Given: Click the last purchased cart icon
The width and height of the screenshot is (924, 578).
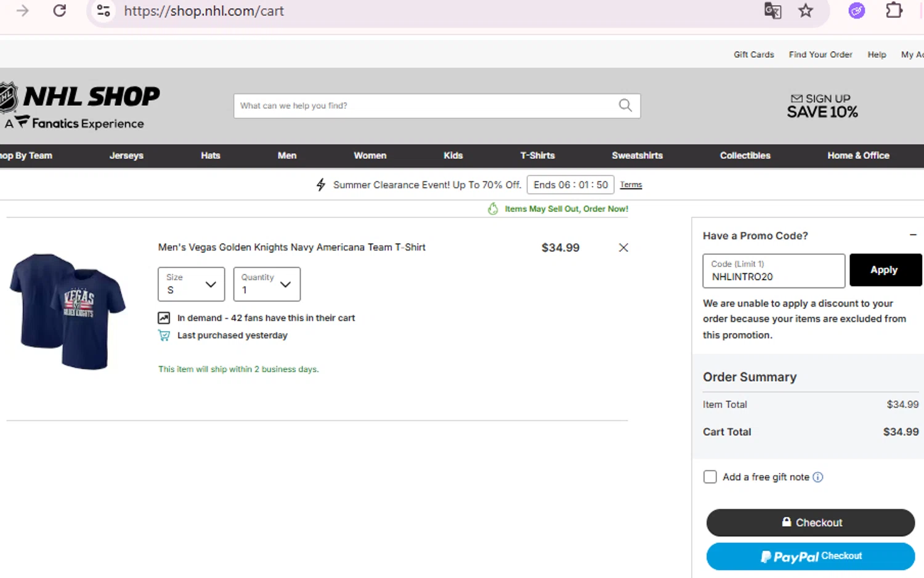Looking at the screenshot, I should pos(164,335).
